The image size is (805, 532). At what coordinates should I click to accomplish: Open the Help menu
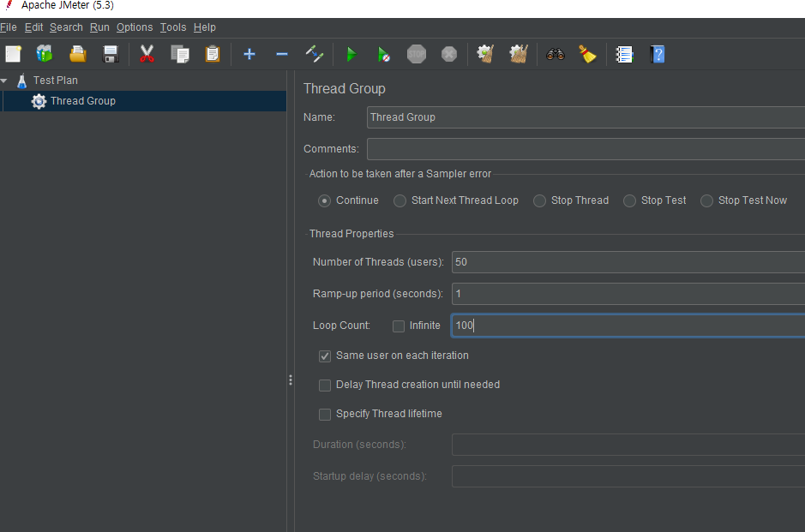pyautogui.click(x=204, y=27)
